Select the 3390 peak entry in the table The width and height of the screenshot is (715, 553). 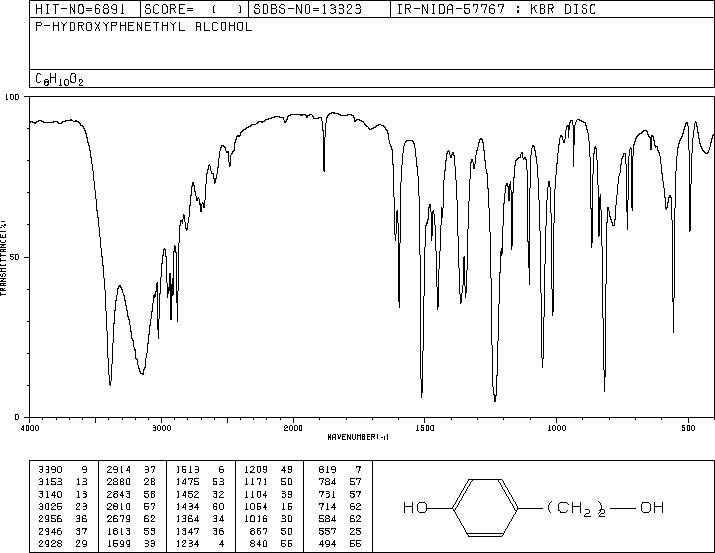tap(63, 470)
